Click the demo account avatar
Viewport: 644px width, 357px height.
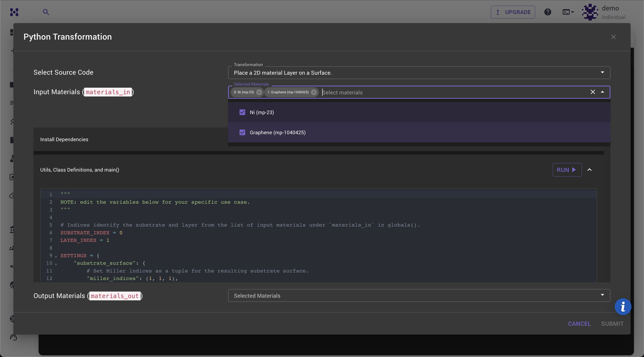click(x=590, y=12)
